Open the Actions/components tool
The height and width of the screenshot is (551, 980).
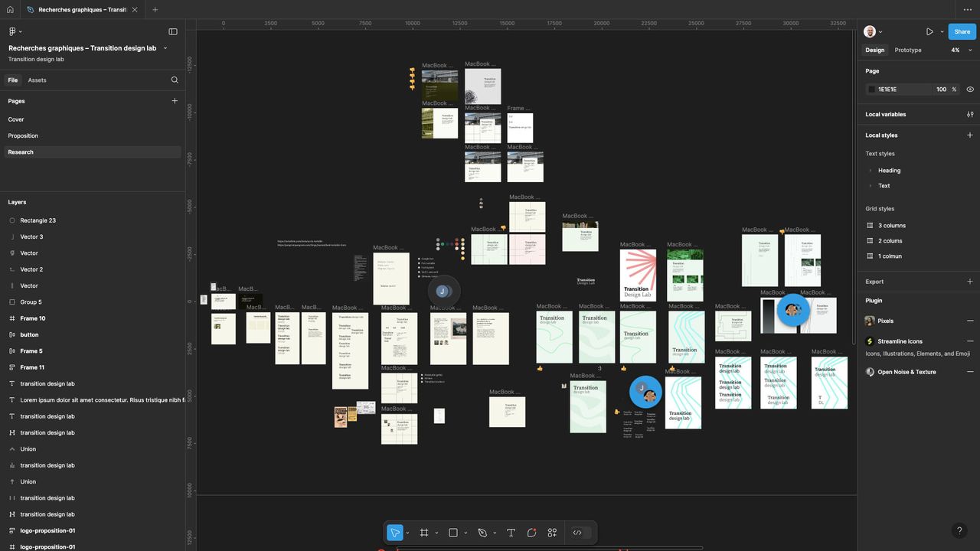552,533
